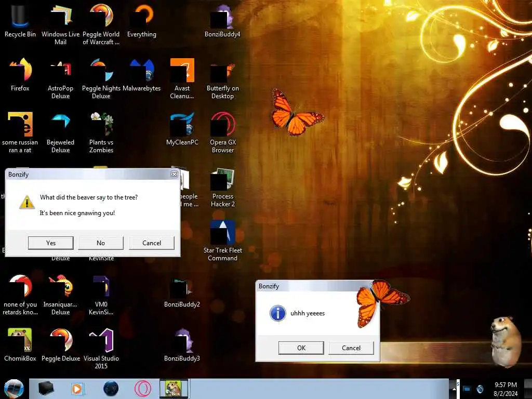This screenshot has height=399, width=532.
Task: Cancel the 'uhhh yeeees' dialog
Action: click(x=351, y=348)
